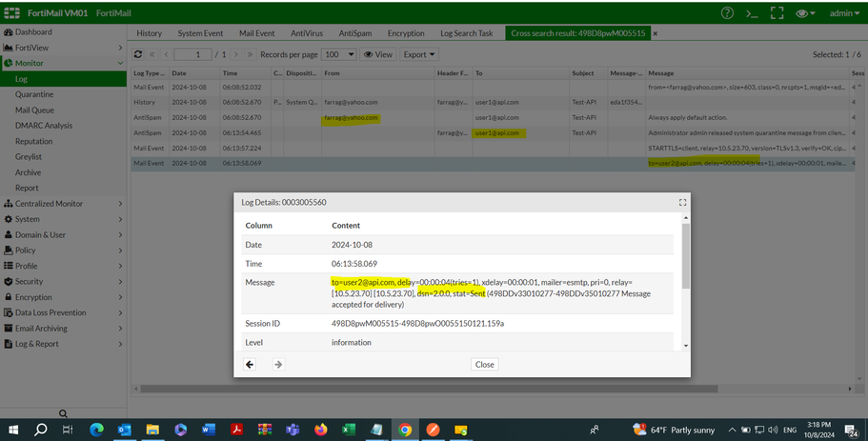Open the Records per page dropdown

[x=338, y=55]
